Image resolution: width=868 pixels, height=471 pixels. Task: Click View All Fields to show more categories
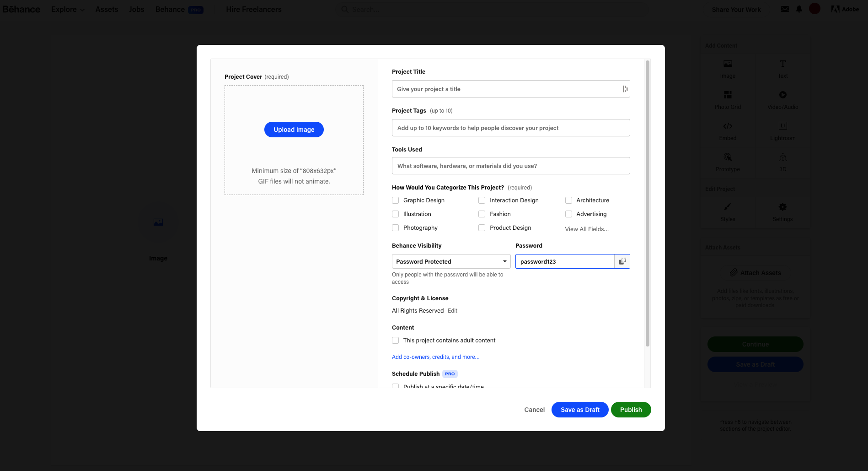coord(586,229)
